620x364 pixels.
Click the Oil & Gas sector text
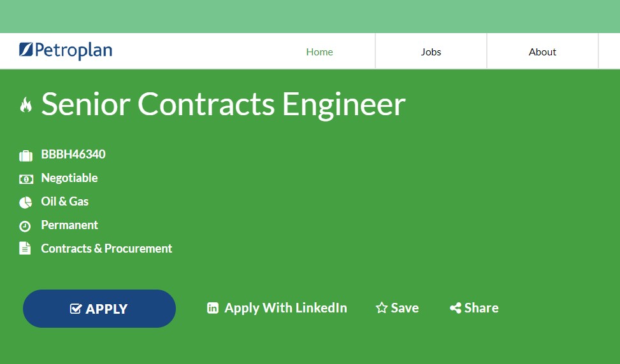65,201
